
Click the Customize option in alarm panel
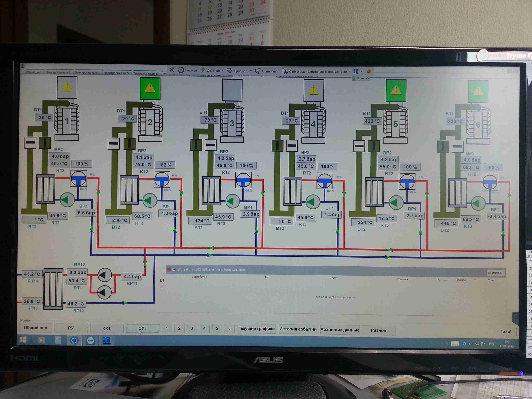(494, 273)
